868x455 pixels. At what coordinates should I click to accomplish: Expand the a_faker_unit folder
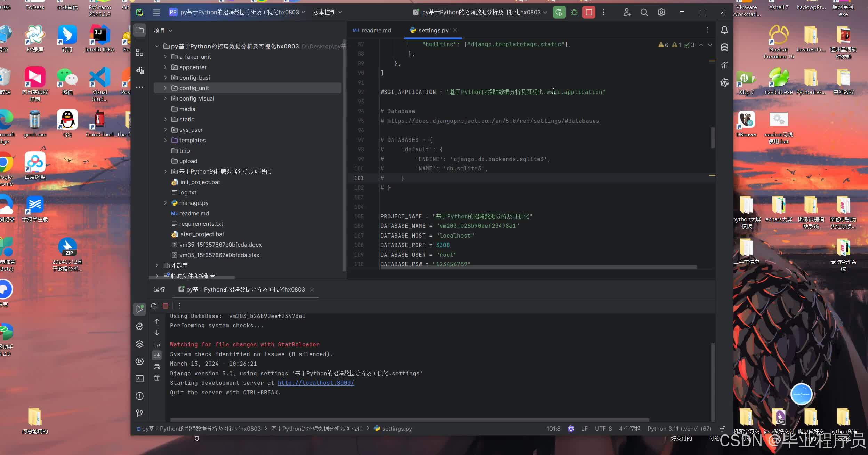click(x=166, y=57)
